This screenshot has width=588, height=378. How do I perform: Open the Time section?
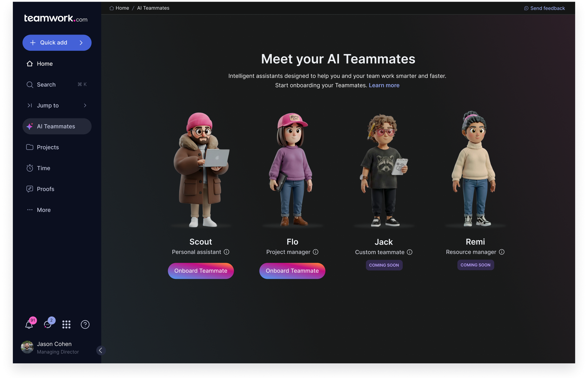coord(43,168)
